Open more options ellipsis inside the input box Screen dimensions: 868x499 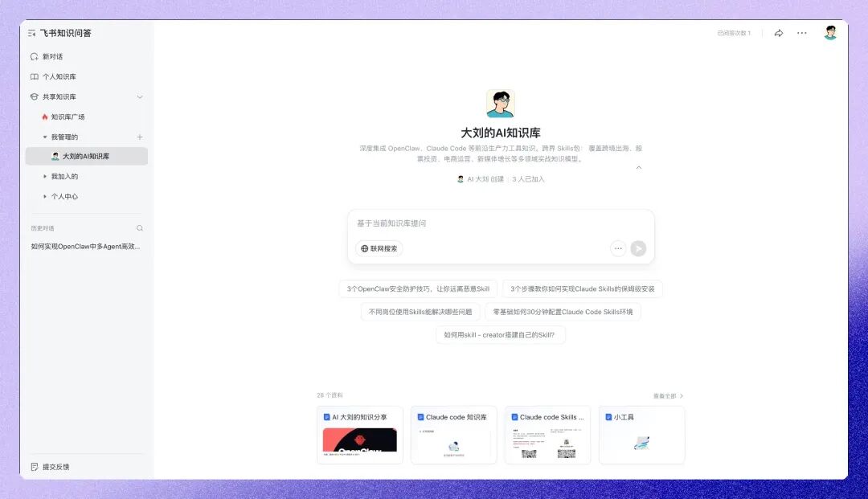(617, 248)
